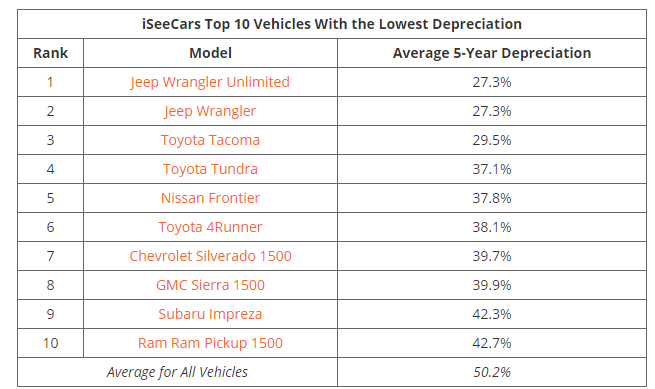Select the GMC Sierra 1500 link
Screen dimensions: 655x389
click(x=210, y=285)
